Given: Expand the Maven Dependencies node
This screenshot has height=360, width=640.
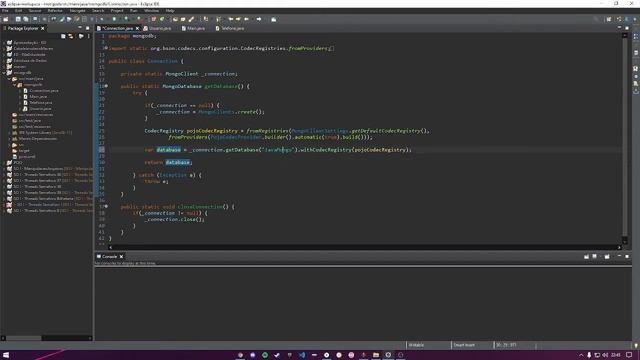Looking at the screenshot, I should [x=9, y=139].
